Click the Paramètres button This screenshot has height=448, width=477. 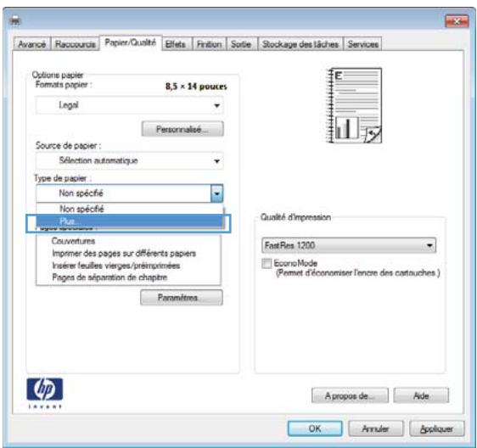click(x=182, y=298)
